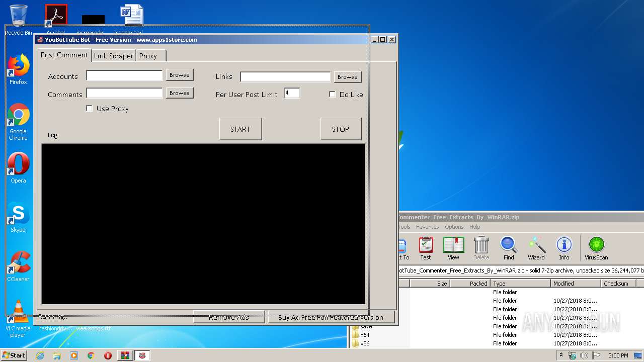Tick the Do Like checkbox
Image resolution: width=644 pixels, height=362 pixels.
[x=332, y=95]
